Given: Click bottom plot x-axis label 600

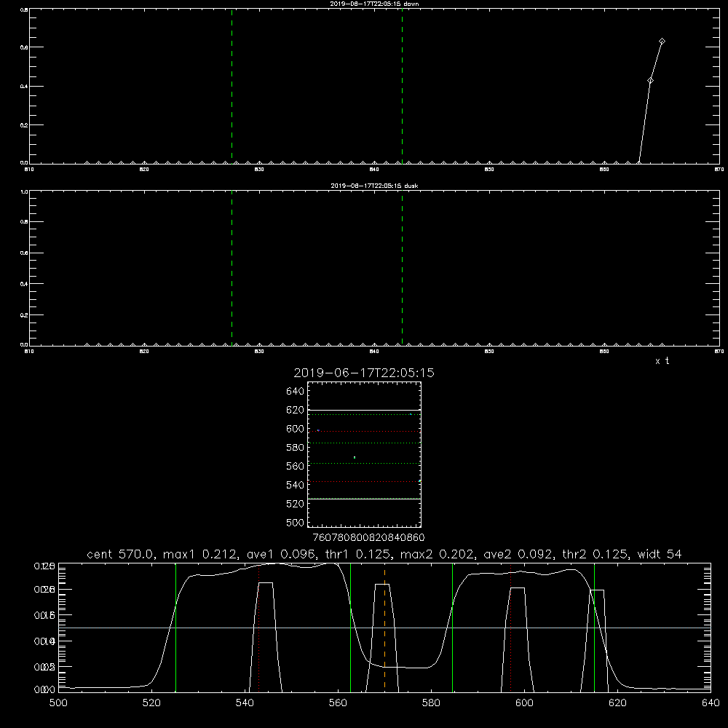Looking at the screenshot, I should point(524,703).
